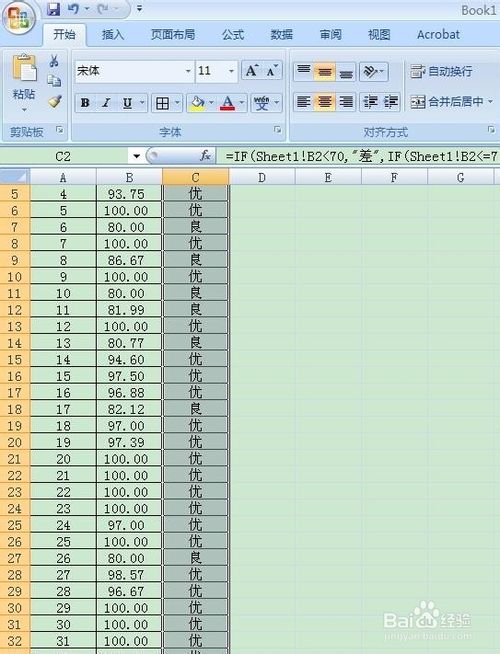Open Customize Quick Access Toolbar dropdown

[140, 9]
